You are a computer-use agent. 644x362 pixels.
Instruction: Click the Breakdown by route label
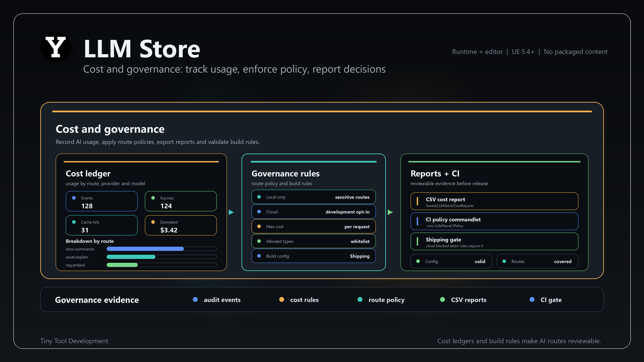coord(90,241)
